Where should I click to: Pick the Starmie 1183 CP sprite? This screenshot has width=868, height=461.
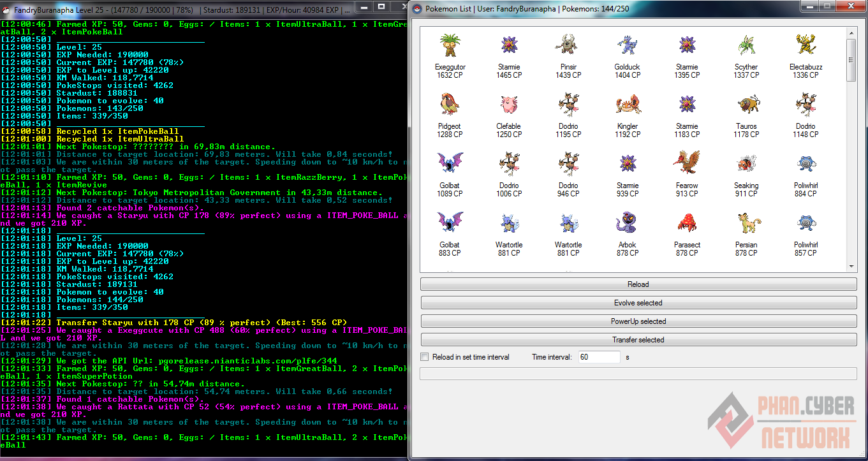[x=687, y=105]
